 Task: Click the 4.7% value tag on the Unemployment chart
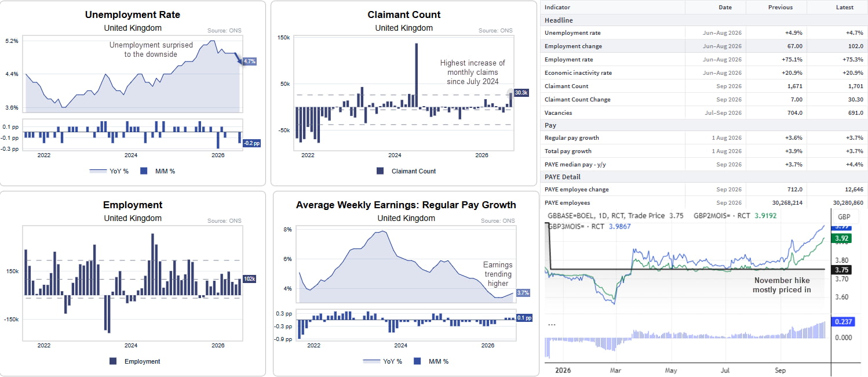coord(249,61)
